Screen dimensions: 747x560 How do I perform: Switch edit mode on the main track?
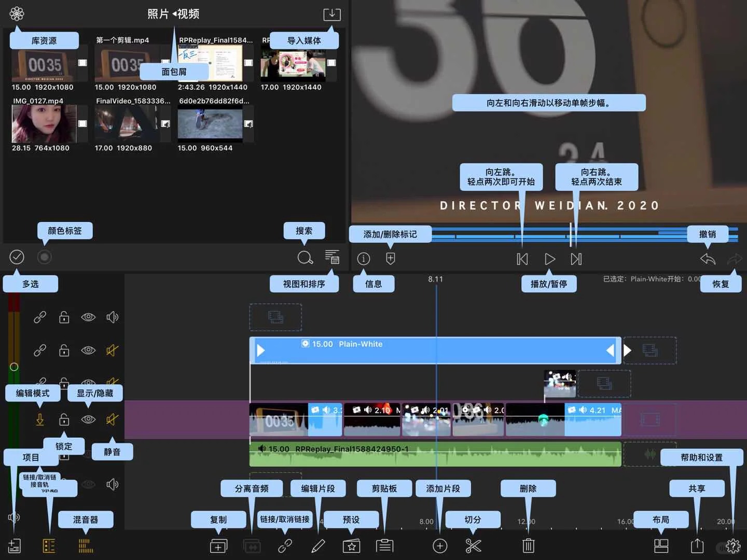[x=40, y=419]
